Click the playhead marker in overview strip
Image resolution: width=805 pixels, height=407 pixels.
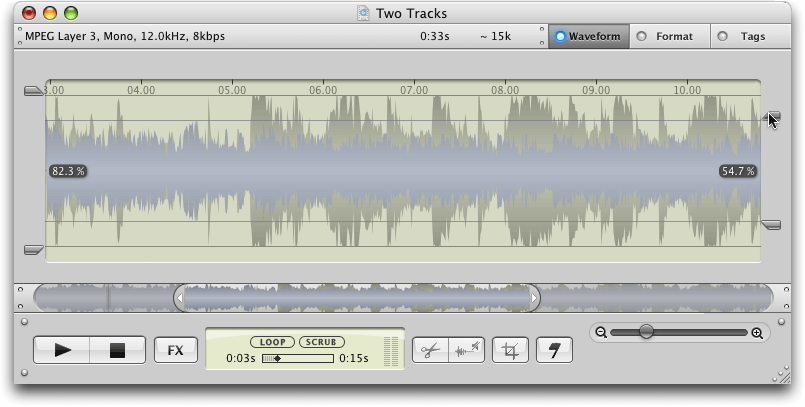pos(108,298)
